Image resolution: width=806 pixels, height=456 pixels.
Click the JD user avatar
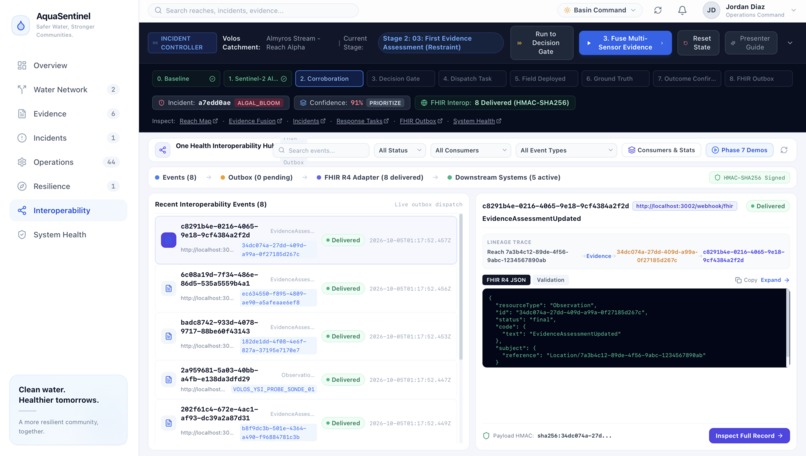(x=711, y=10)
